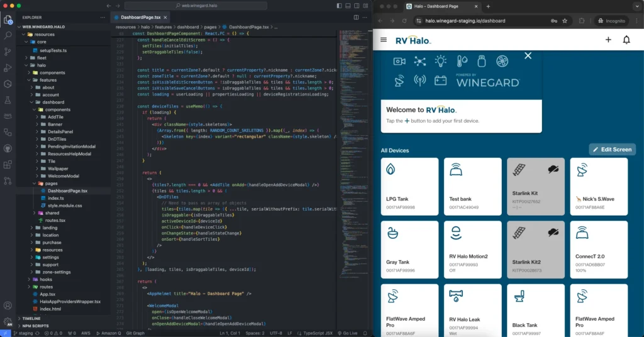Open the Explorer view in the VS Code activity bar
This screenshot has height=337, width=644.
point(8,19)
